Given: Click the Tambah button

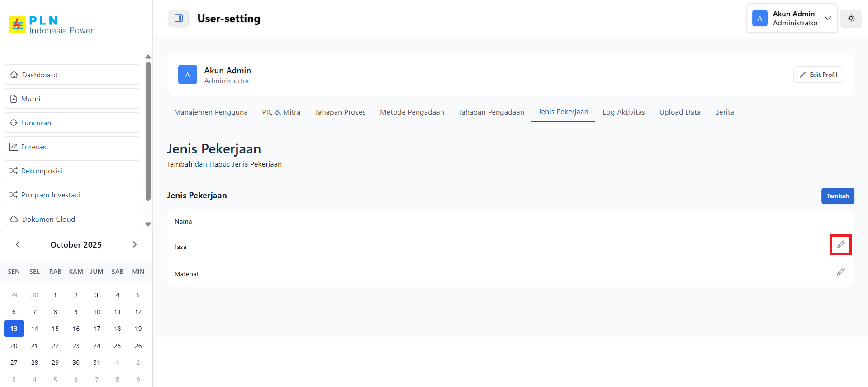Looking at the screenshot, I should point(837,196).
